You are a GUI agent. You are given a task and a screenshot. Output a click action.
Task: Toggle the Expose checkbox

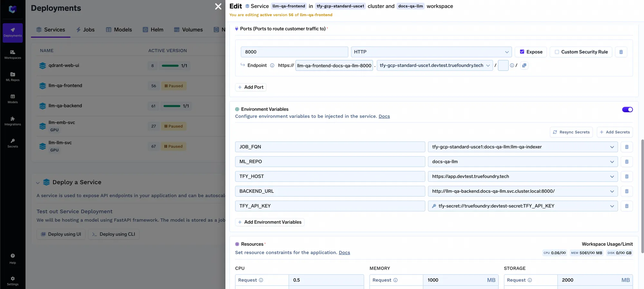point(522,52)
